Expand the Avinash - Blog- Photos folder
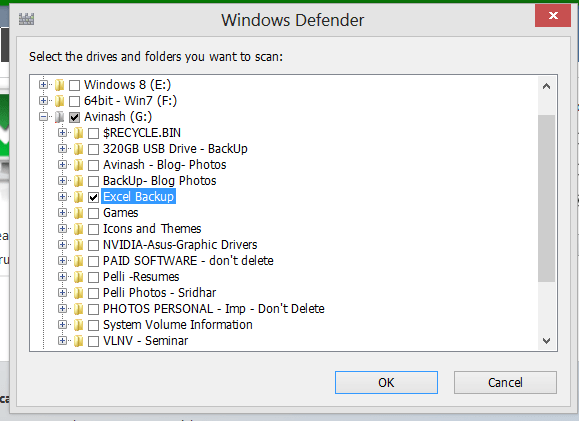Image resolution: width=579 pixels, height=421 pixels. (x=62, y=165)
